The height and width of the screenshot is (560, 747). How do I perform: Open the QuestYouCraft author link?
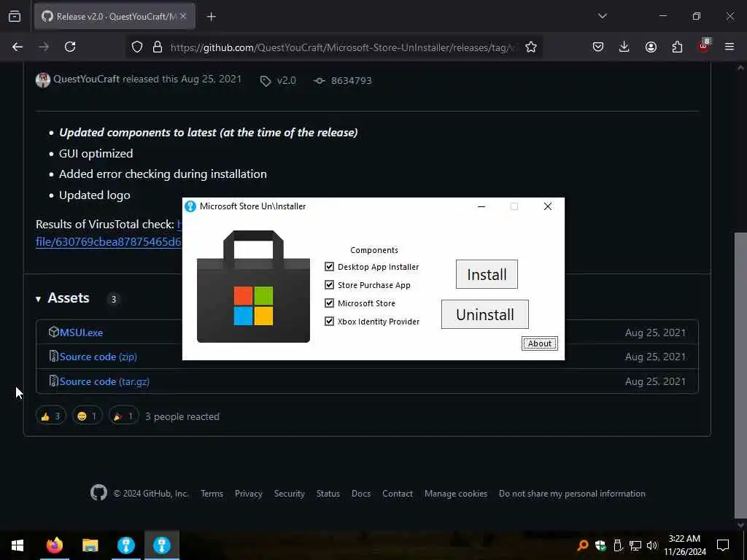tap(86, 79)
